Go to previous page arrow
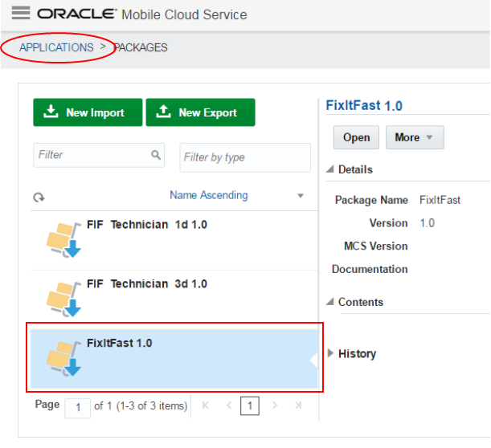Screen dimensions: 491x448 pos(229,405)
